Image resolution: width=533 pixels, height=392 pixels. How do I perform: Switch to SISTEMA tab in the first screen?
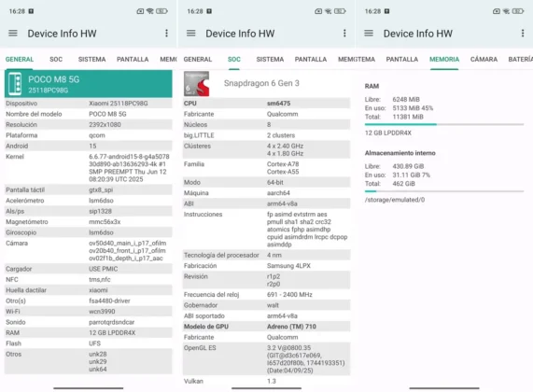pos(91,59)
